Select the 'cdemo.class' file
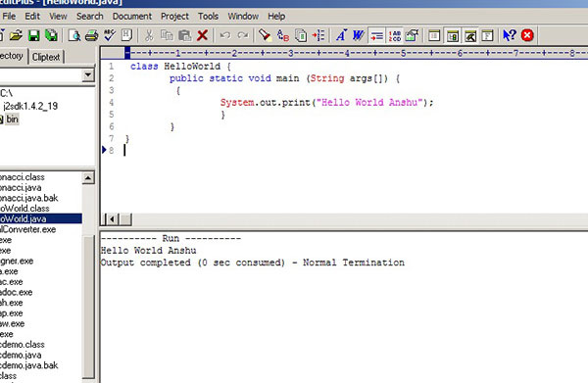 [23, 344]
